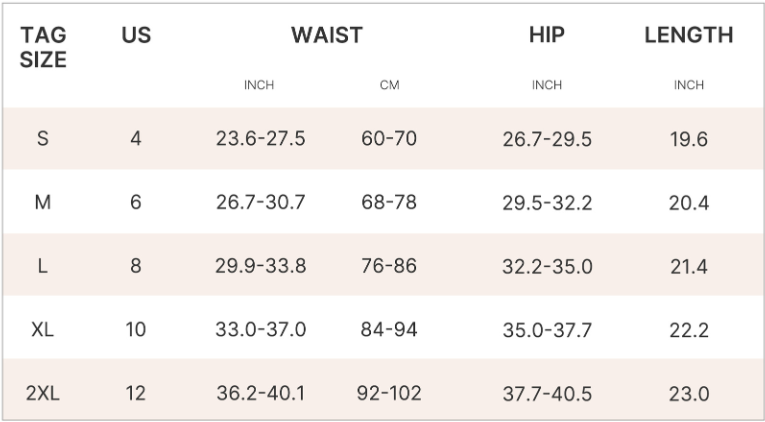Click hip value 32.2-35.0
The height and width of the screenshot is (422, 765).
click(x=547, y=266)
